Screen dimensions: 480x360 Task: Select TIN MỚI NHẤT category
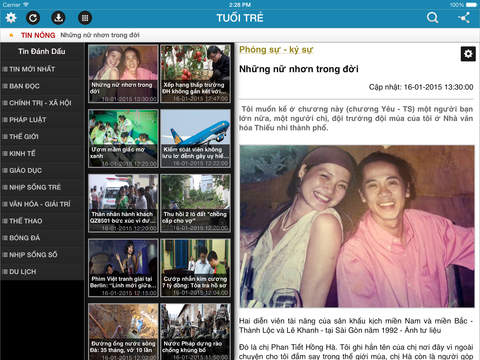click(x=42, y=69)
